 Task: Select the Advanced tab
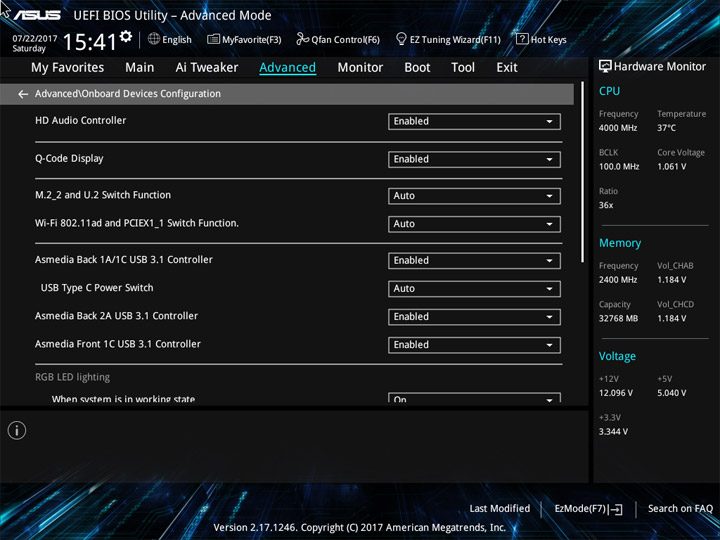click(287, 68)
